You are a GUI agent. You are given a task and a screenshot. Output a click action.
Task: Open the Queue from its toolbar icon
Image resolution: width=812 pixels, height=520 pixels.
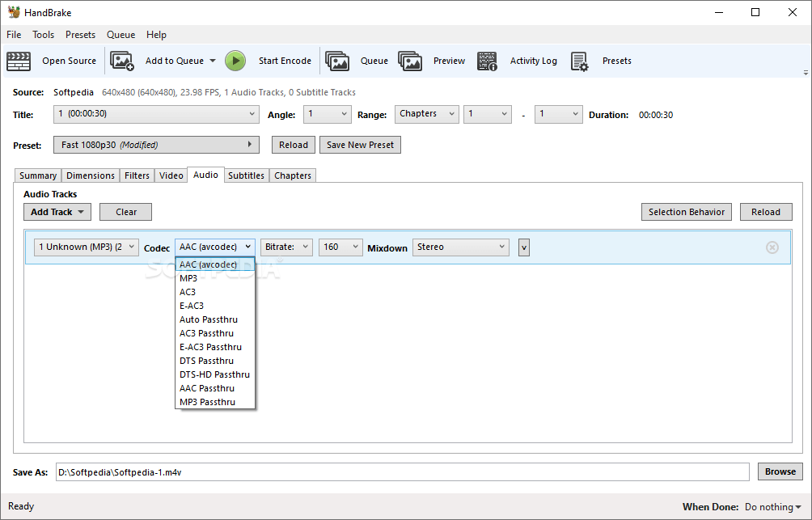click(337, 61)
